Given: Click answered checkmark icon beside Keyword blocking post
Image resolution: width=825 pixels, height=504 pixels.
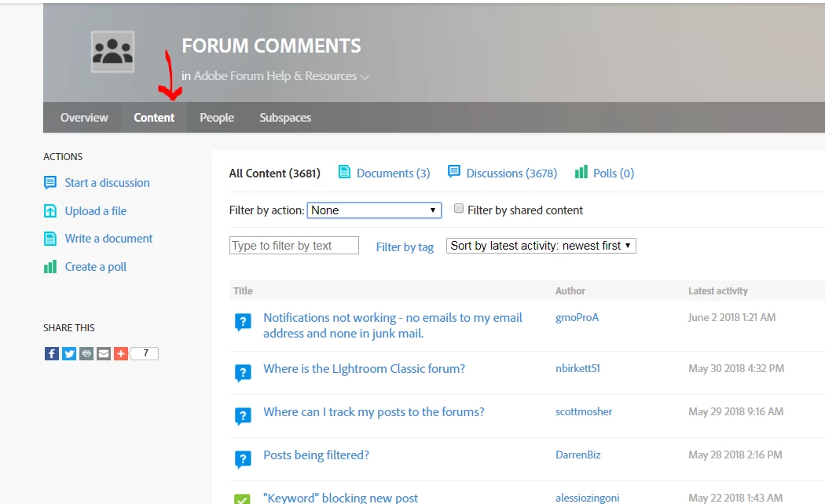Looking at the screenshot, I should coord(243,499).
